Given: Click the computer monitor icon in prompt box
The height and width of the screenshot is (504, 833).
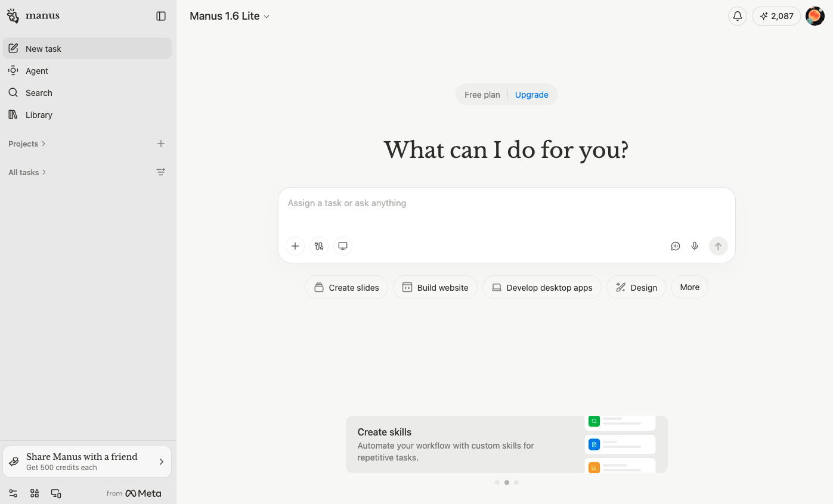Looking at the screenshot, I should pos(343,245).
